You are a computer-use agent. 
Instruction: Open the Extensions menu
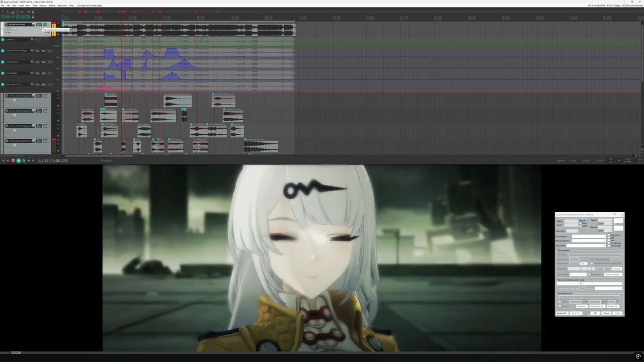(x=62, y=6)
